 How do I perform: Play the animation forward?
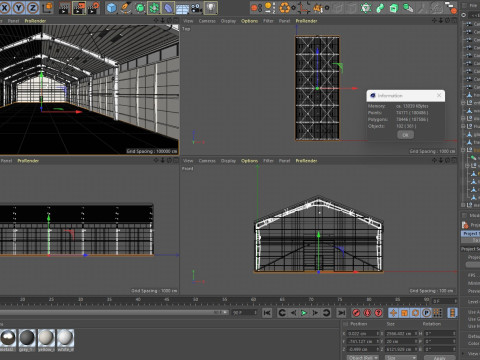click(304, 313)
